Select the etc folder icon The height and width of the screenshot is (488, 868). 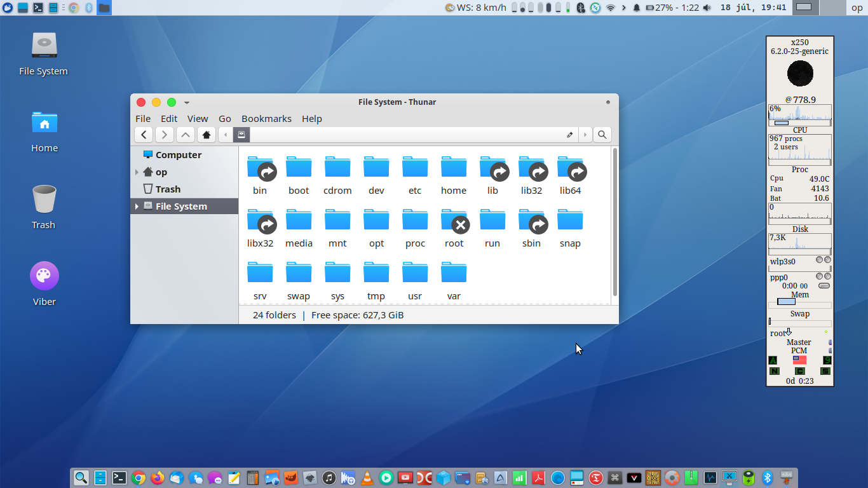[x=415, y=168]
